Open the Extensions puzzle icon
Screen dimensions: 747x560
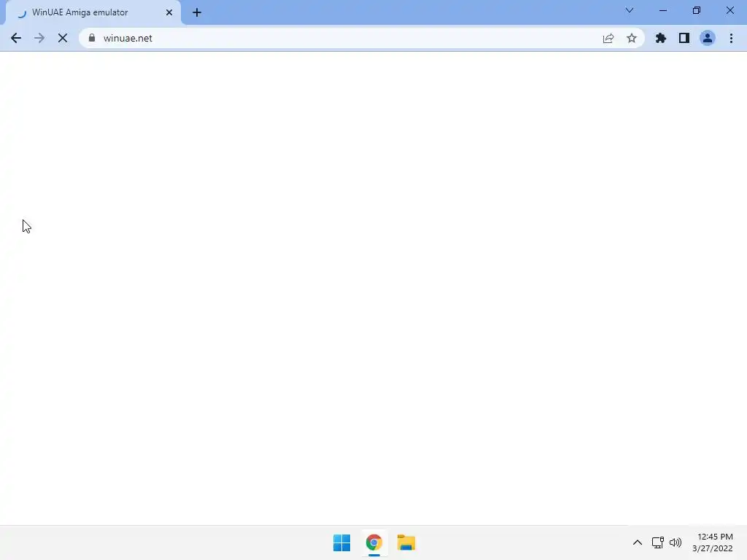pyautogui.click(x=661, y=38)
